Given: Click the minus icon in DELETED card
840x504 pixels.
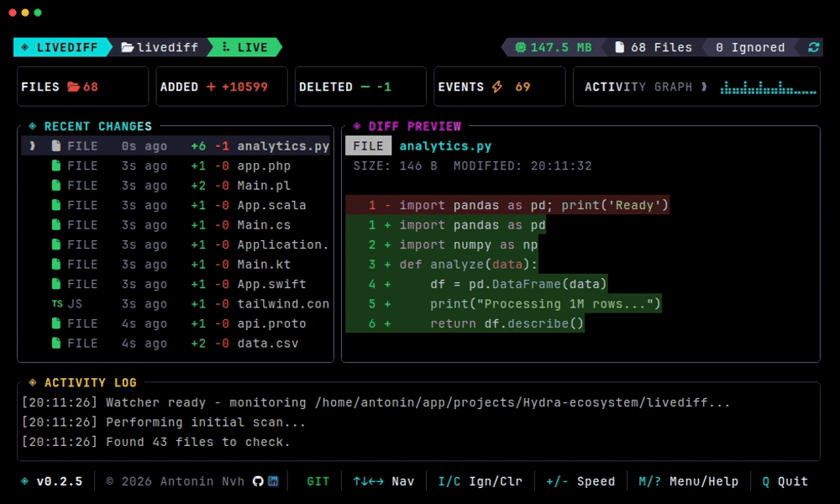Looking at the screenshot, I should [365, 87].
